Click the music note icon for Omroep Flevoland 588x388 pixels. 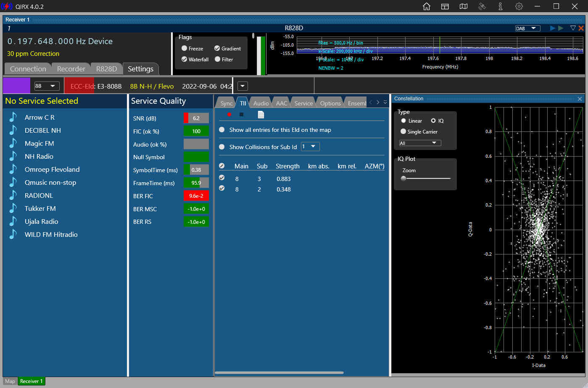[x=13, y=169]
